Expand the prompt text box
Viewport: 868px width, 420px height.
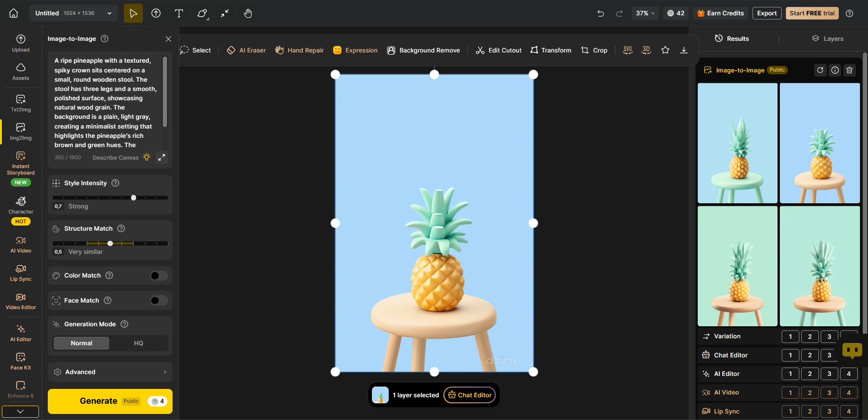point(161,157)
